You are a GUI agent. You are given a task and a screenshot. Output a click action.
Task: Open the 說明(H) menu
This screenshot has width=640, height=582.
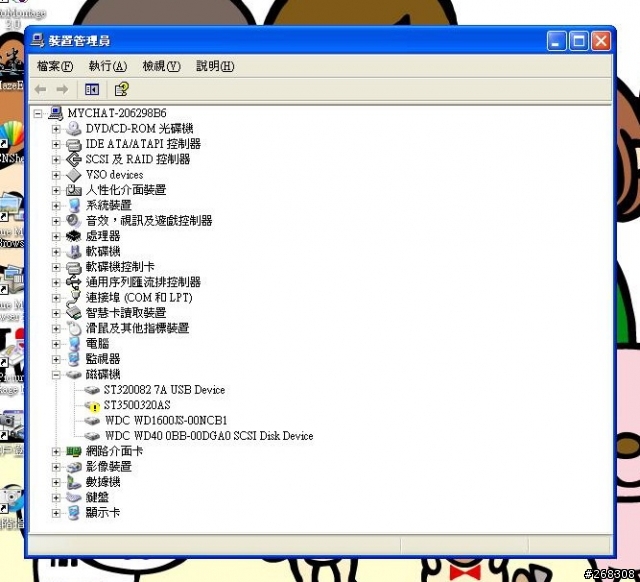(x=215, y=66)
